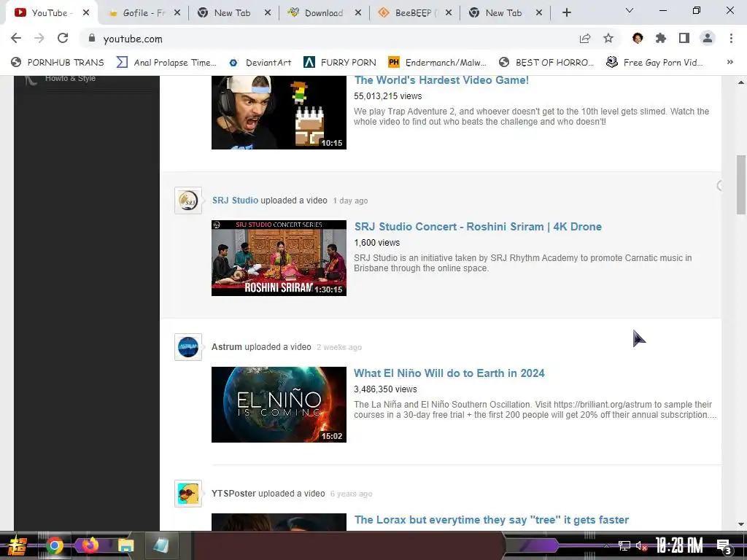Go back to the previous page
This screenshot has height=560, width=747.
pos(16,38)
